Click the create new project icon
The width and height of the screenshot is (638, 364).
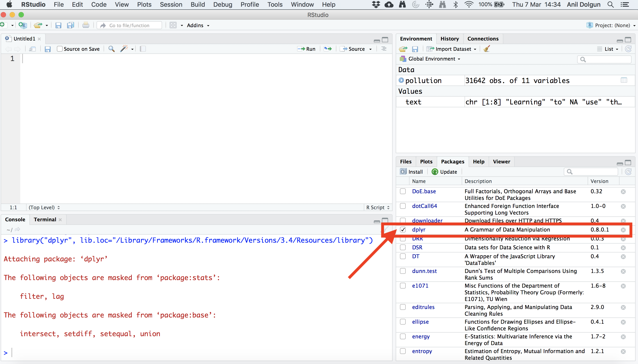click(23, 25)
